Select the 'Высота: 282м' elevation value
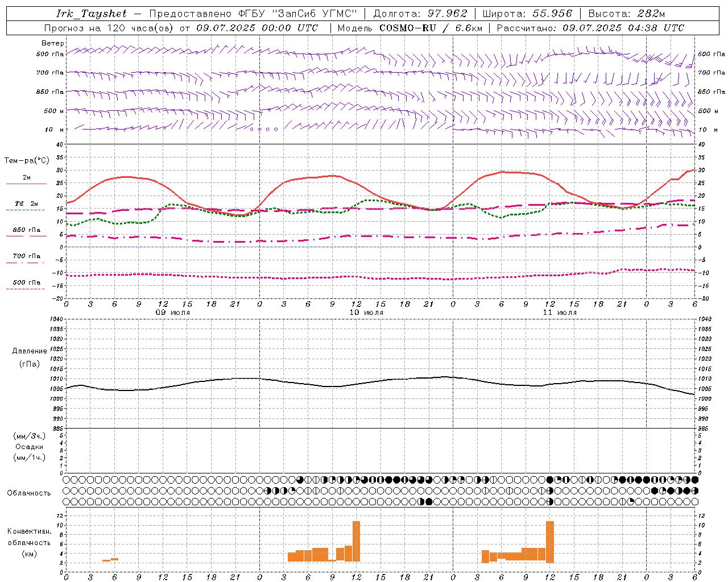 click(x=627, y=14)
